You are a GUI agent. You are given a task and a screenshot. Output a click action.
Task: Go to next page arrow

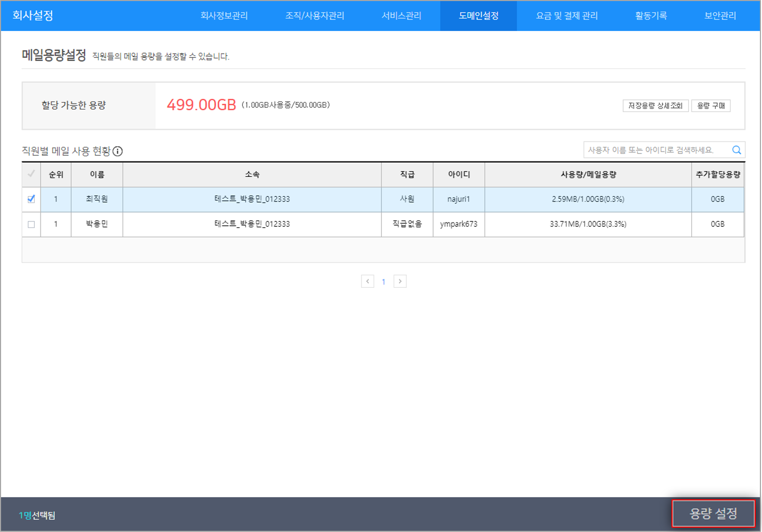pos(400,282)
